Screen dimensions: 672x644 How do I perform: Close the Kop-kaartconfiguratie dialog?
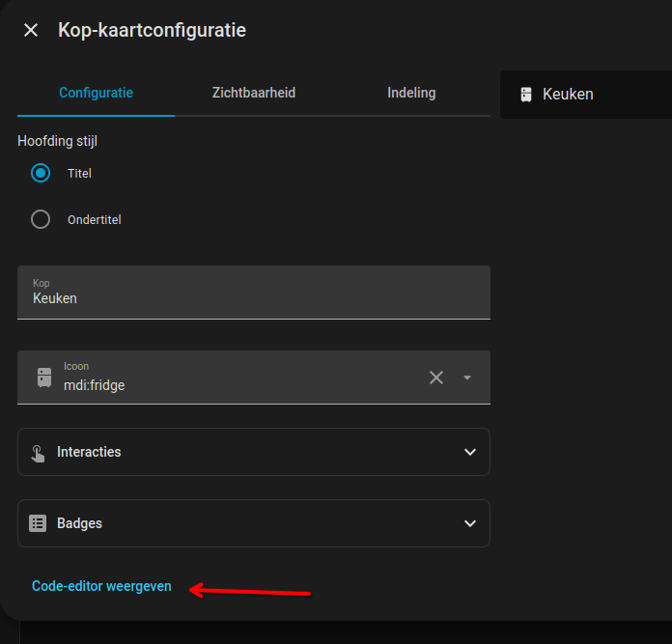[x=31, y=30]
